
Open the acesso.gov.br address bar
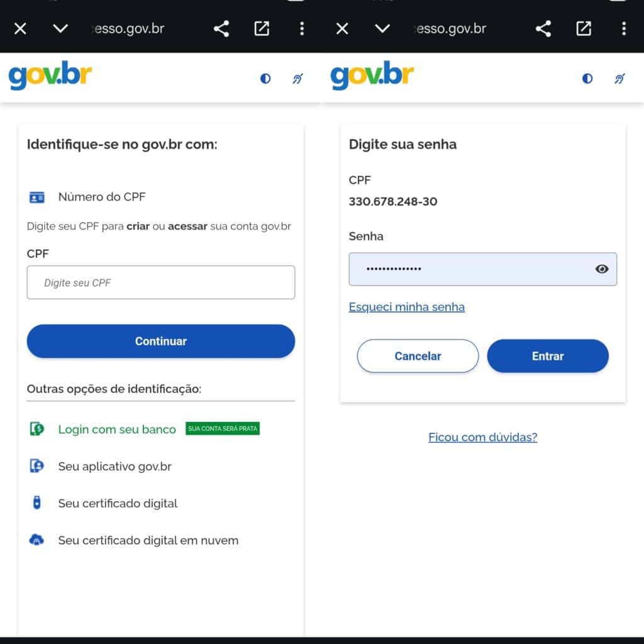pos(128,28)
